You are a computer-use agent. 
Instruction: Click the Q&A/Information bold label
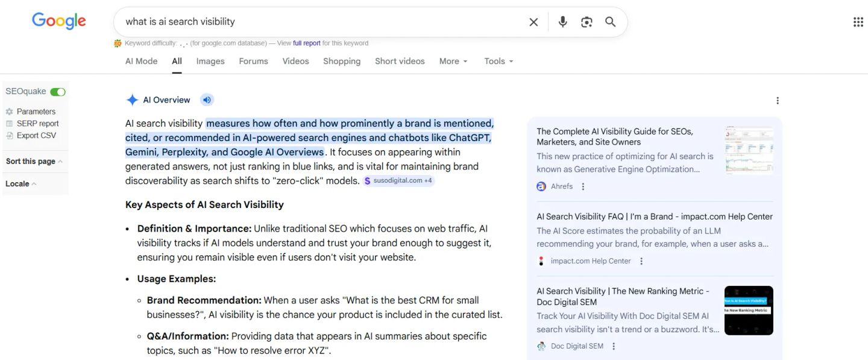coord(187,336)
